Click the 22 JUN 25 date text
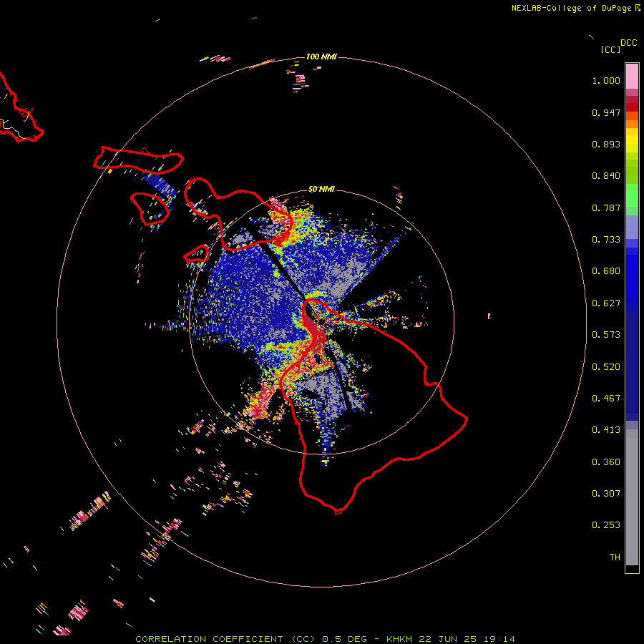The height and width of the screenshot is (644, 644). 450,639
